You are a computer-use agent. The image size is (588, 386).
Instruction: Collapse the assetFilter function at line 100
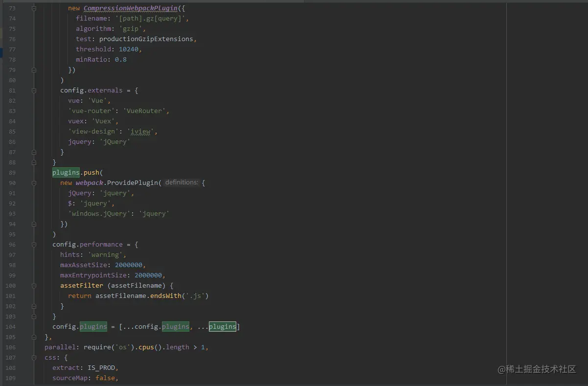(x=34, y=285)
